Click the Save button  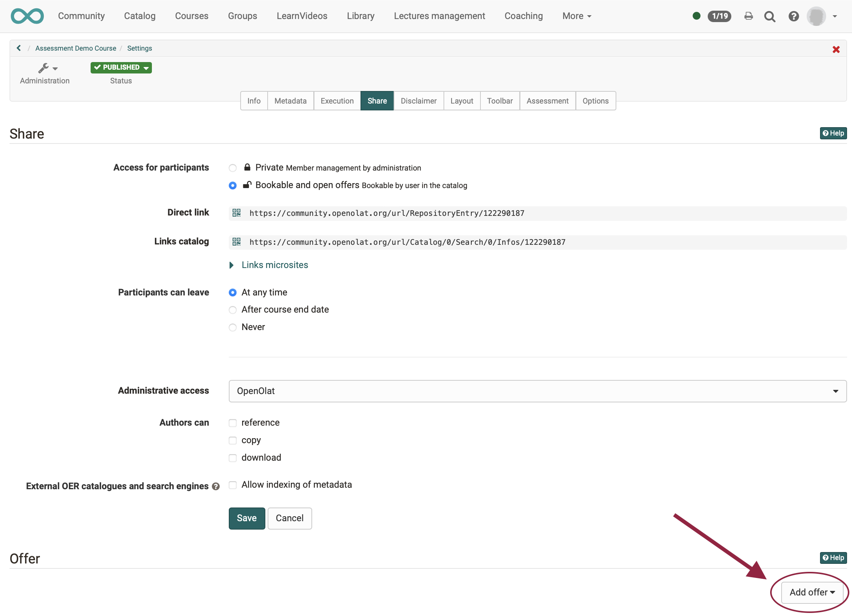tap(246, 518)
